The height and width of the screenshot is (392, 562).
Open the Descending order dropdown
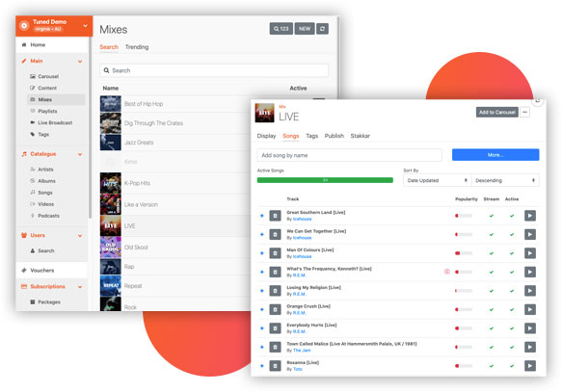pyautogui.click(x=505, y=180)
